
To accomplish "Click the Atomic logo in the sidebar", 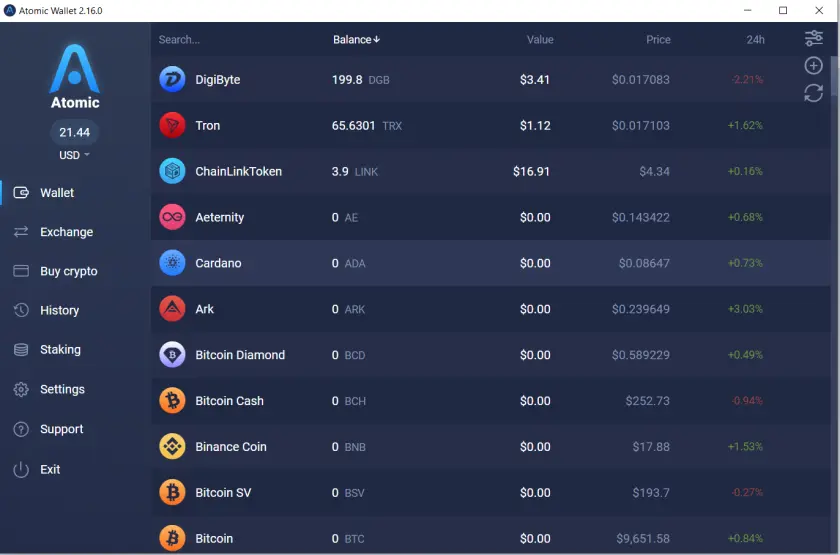I will [x=74, y=77].
